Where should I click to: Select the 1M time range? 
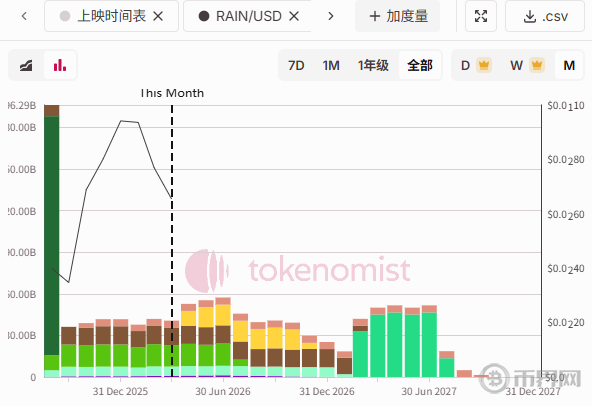331,66
